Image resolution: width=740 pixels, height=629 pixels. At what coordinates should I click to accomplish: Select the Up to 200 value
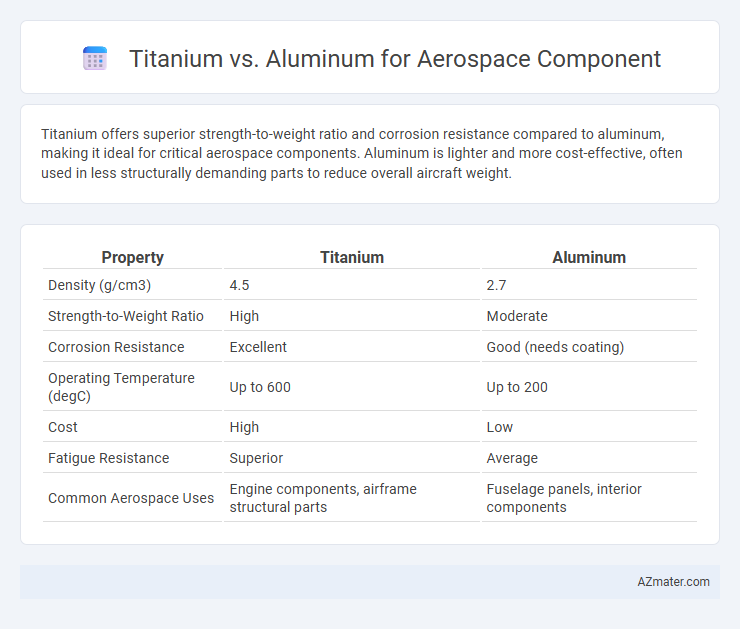(x=517, y=387)
